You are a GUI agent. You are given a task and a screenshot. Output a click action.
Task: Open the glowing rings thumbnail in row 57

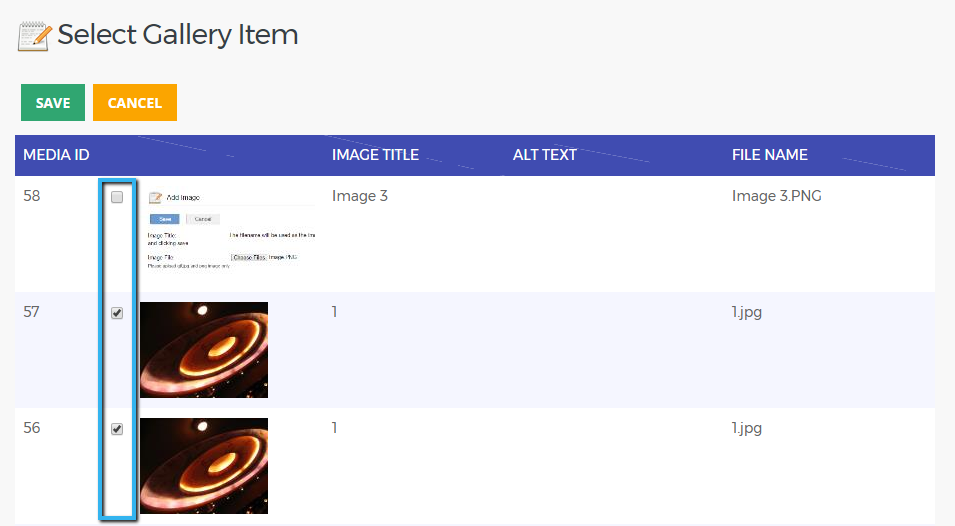204,350
